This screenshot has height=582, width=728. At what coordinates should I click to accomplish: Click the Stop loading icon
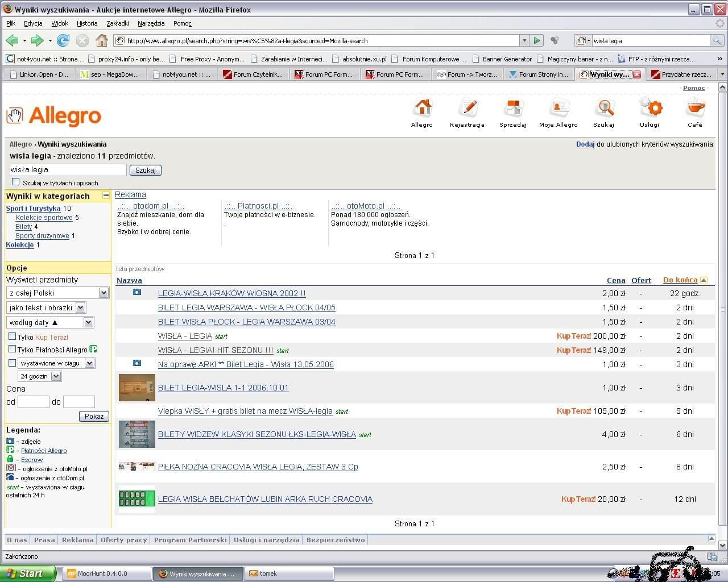point(82,40)
